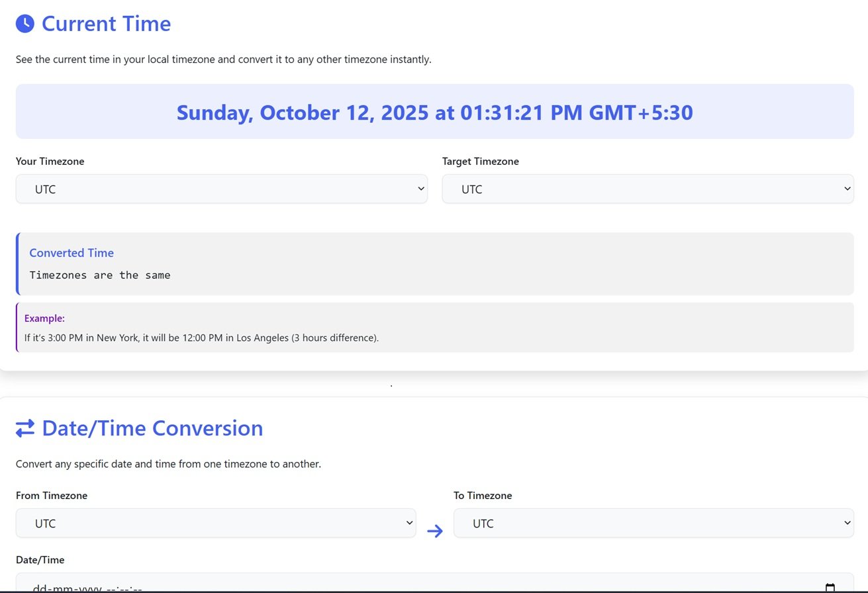
Task: Focus the Date/Time input field
Action: click(435, 584)
